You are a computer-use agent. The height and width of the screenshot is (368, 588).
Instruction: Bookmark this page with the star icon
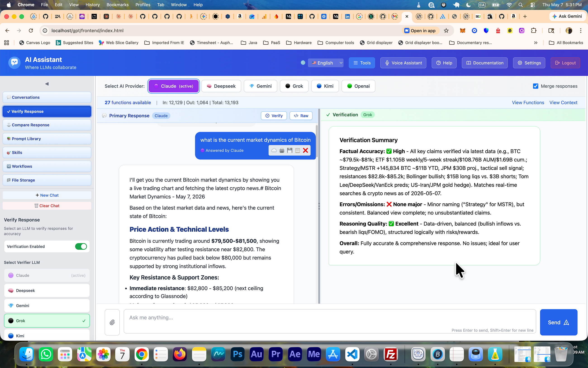pos(446,30)
